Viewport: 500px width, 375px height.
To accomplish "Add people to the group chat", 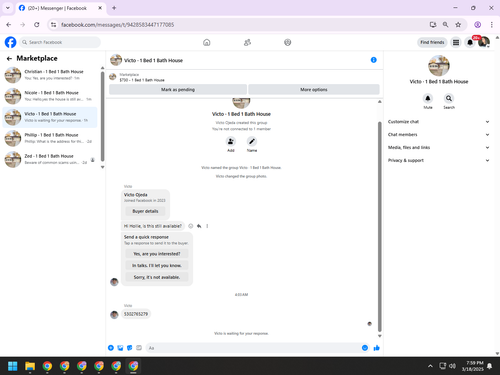I will coord(231,141).
